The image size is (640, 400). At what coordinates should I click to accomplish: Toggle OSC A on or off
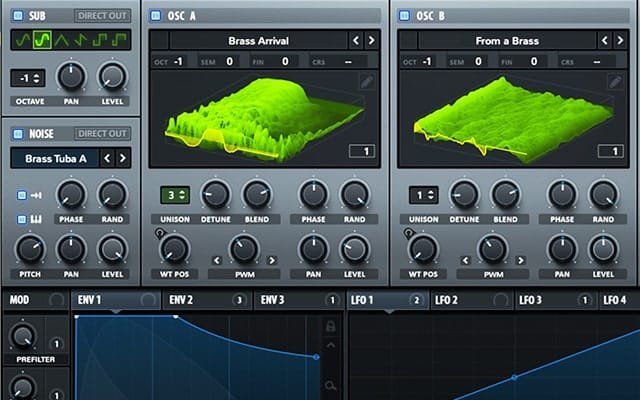[x=156, y=16]
